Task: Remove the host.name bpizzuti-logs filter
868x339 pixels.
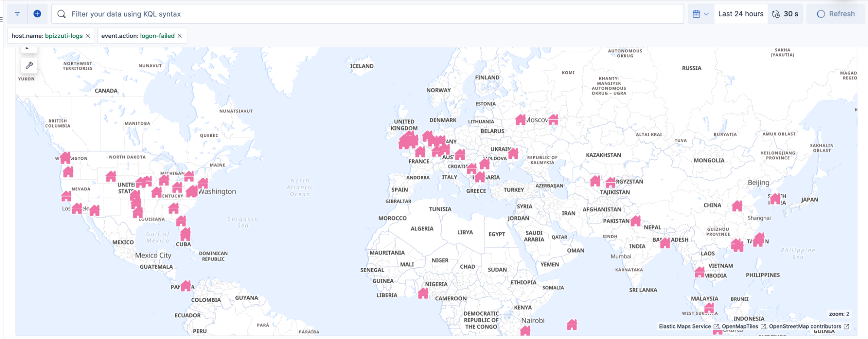Action: pyautogui.click(x=88, y=36)
